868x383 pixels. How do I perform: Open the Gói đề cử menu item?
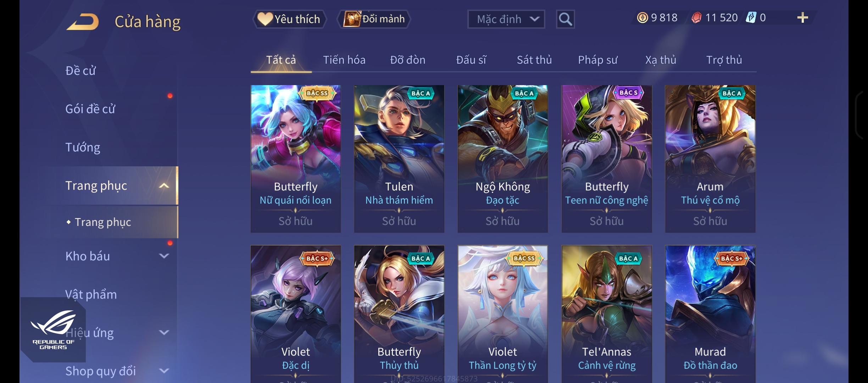pyautogui.click(x=90, y=109)
